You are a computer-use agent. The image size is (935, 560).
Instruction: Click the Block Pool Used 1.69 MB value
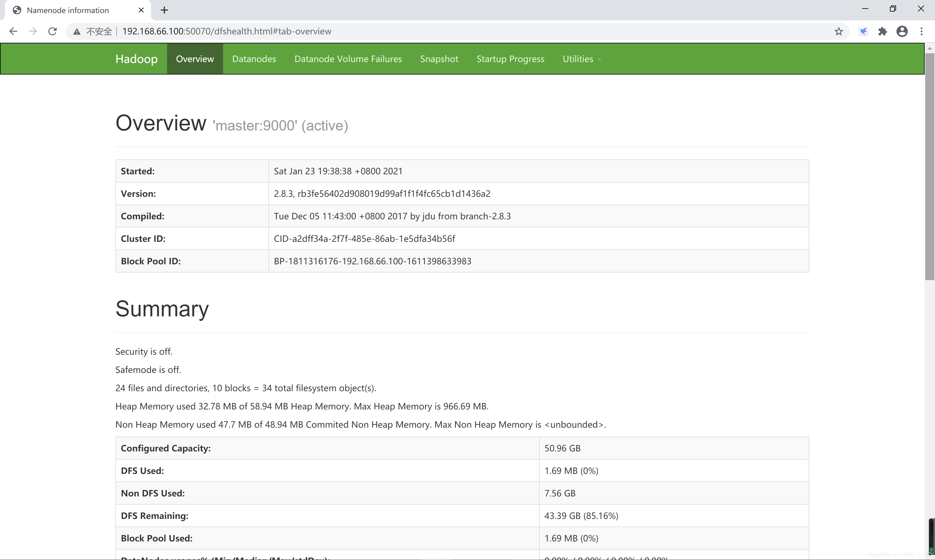(x=571, y=538)
